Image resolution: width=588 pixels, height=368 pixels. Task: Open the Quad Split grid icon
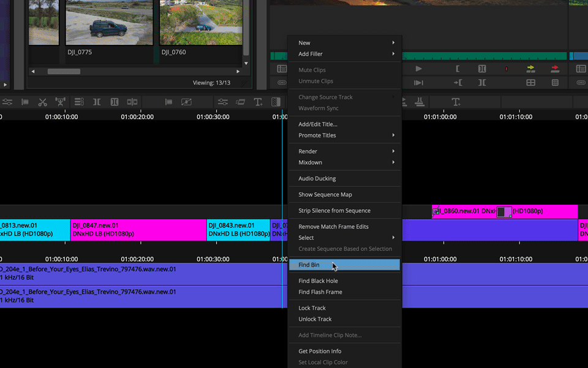[x=530, y=83]
